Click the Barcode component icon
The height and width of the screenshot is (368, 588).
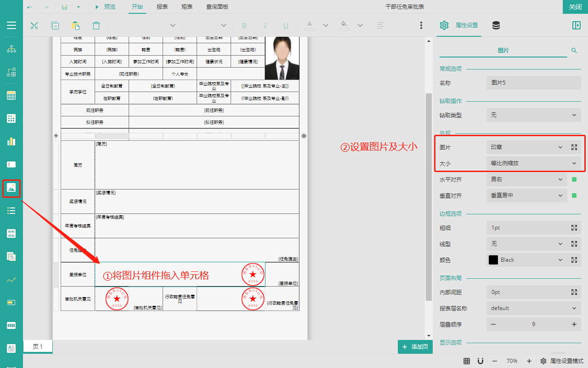coord(11,326)
